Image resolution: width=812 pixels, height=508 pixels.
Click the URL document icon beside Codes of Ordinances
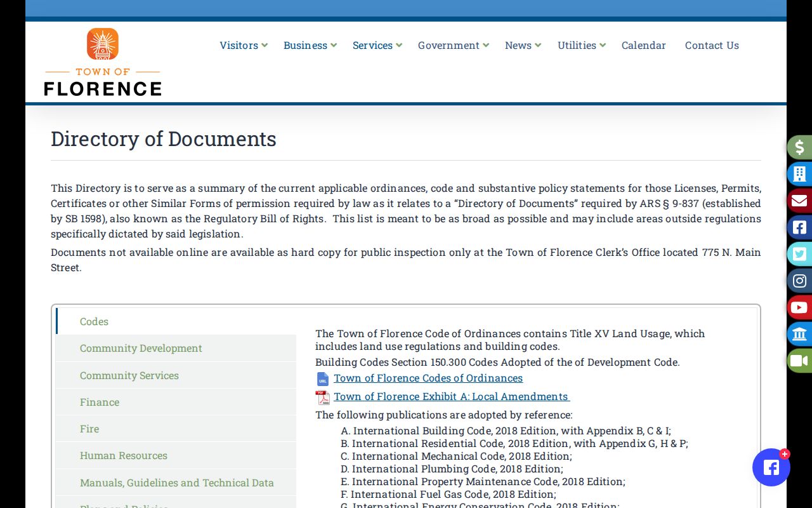click(323, 379)
